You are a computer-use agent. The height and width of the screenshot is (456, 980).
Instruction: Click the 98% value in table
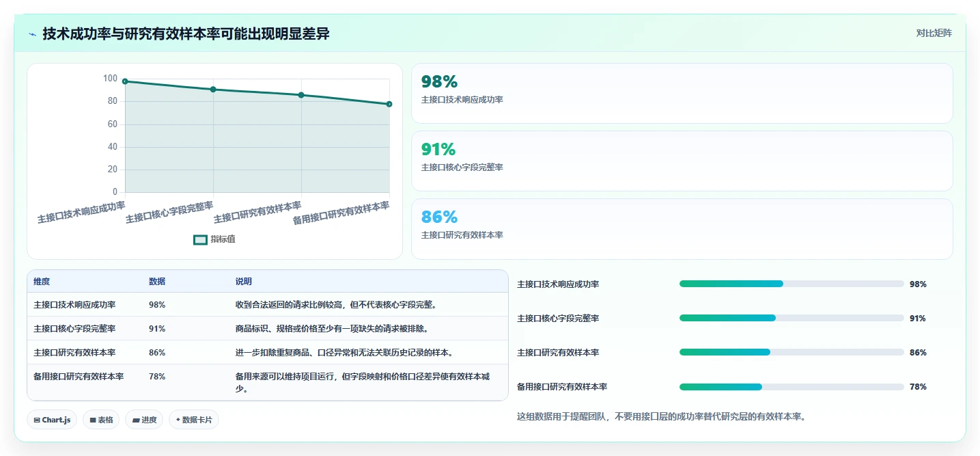157,305
